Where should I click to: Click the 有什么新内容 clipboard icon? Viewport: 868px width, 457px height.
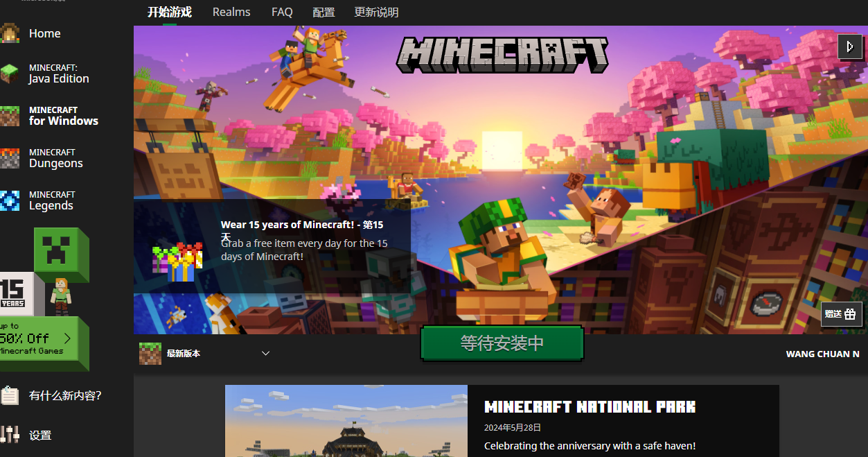(9, 395)
